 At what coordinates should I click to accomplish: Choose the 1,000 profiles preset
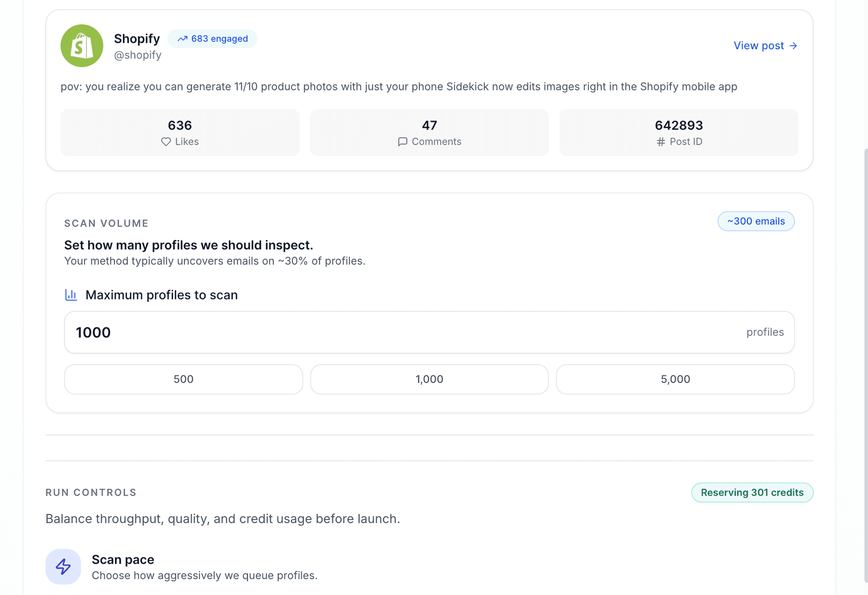[429, 379]
